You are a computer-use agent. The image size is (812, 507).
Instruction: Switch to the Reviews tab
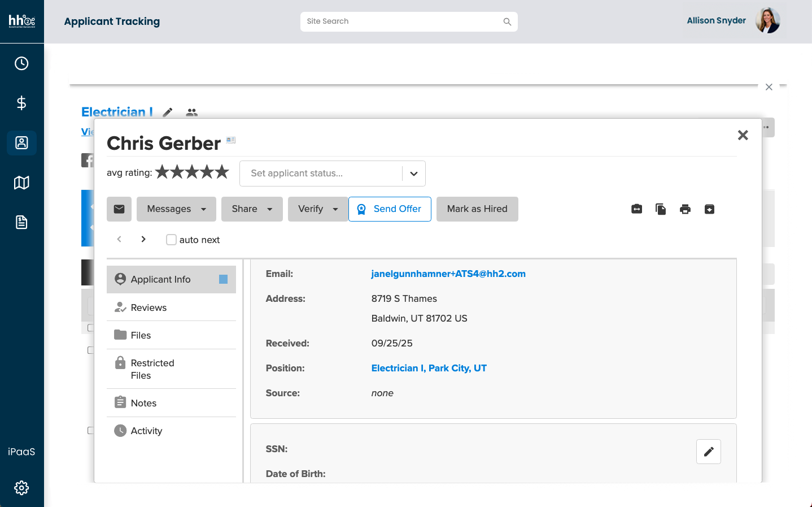[149, 307]
